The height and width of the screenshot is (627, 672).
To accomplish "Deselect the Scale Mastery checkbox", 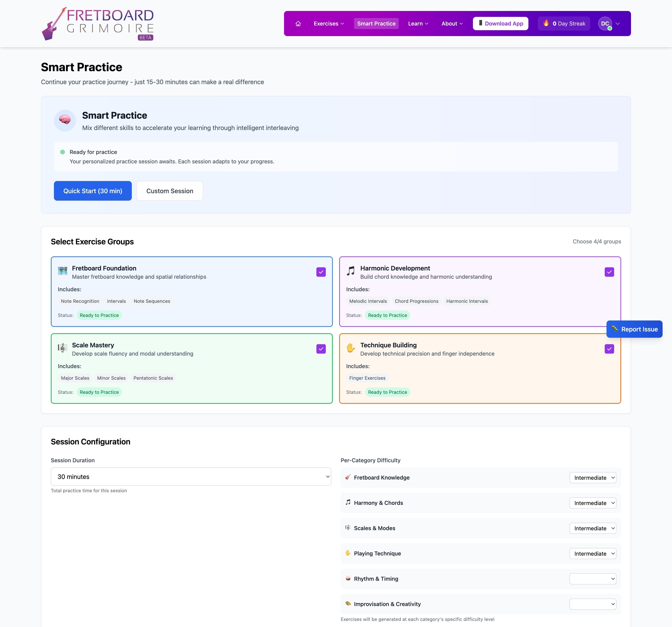I will [x=321, y=349].
